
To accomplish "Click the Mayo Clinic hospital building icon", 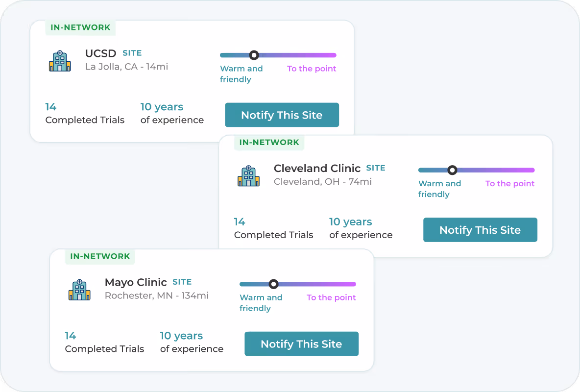I will [x=79, y=290].
